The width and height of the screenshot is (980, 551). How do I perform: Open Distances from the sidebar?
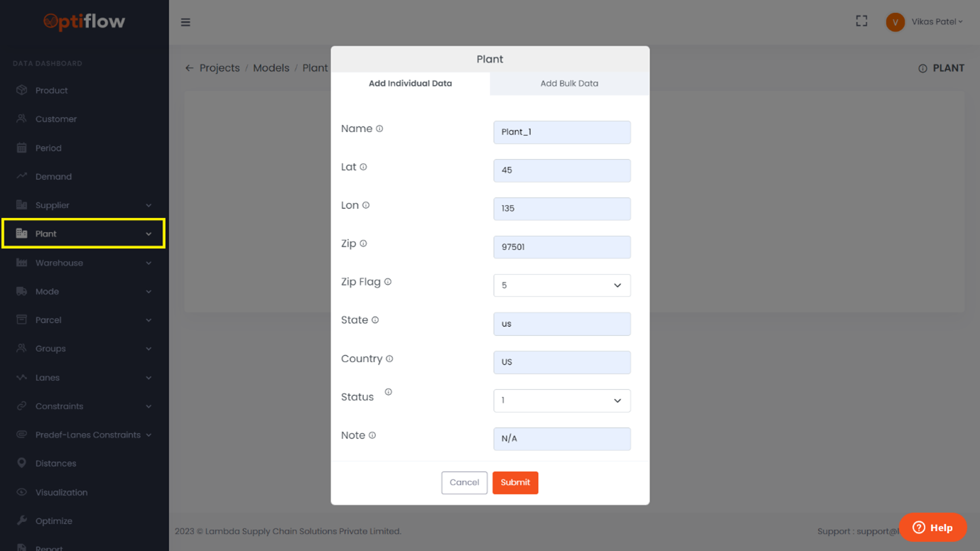[55, 464]
